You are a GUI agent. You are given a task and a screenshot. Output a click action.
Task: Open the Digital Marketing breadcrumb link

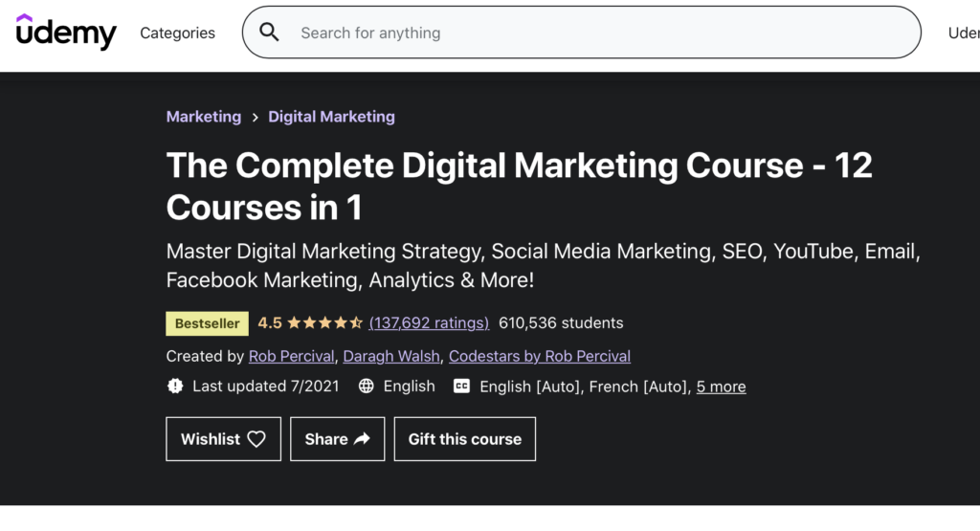(x=331, y=117)
